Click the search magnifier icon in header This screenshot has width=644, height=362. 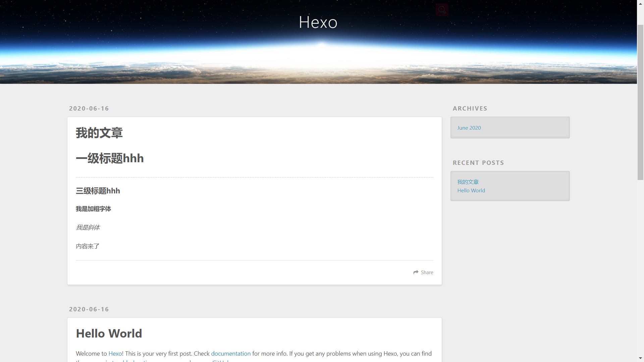coord(442,10)
